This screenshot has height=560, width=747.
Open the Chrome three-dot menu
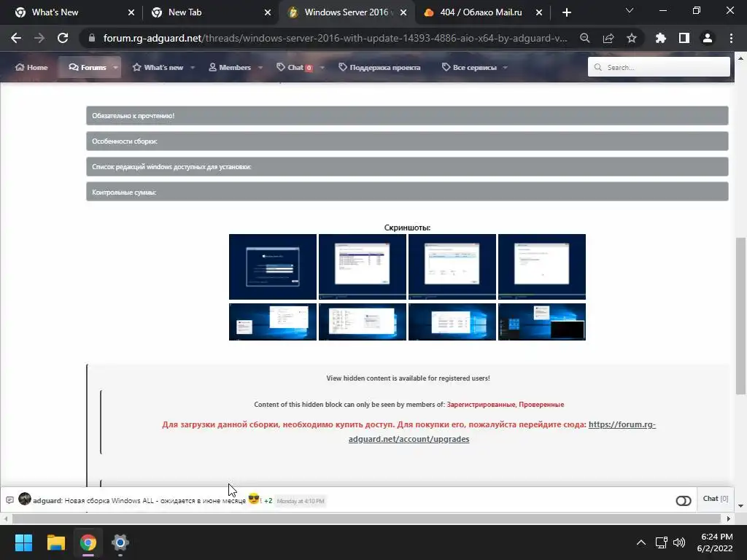coord(731,38)
